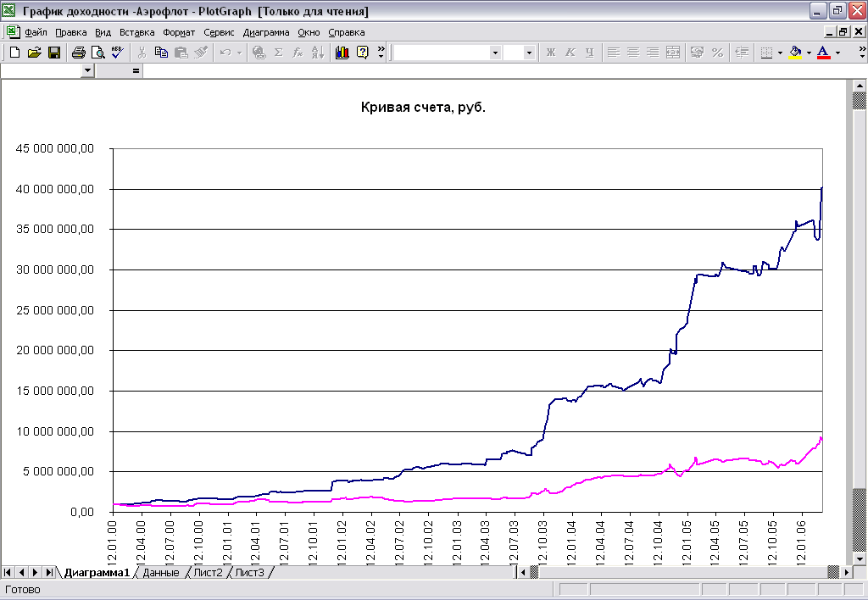Open the Insert Function fx dialog

tap(298, 53)
